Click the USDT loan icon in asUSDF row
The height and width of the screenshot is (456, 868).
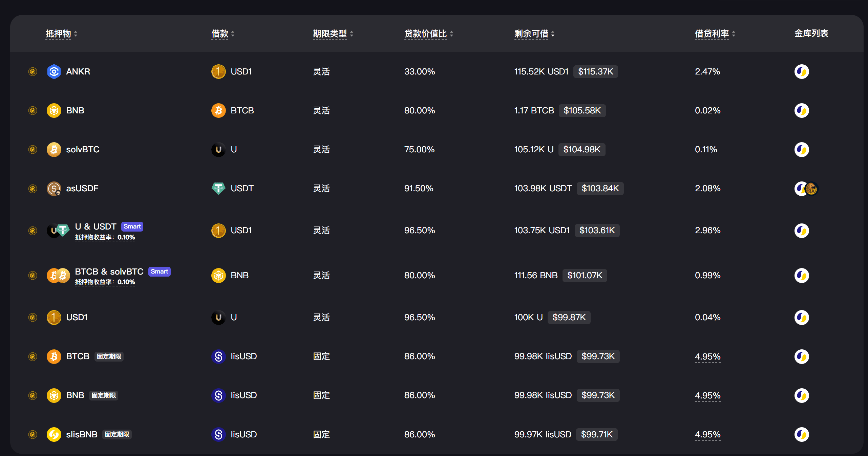(218, 188)
